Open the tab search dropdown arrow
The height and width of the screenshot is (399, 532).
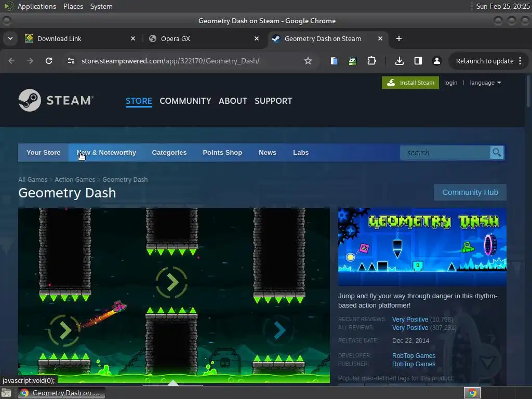click(x=10, y=38)
